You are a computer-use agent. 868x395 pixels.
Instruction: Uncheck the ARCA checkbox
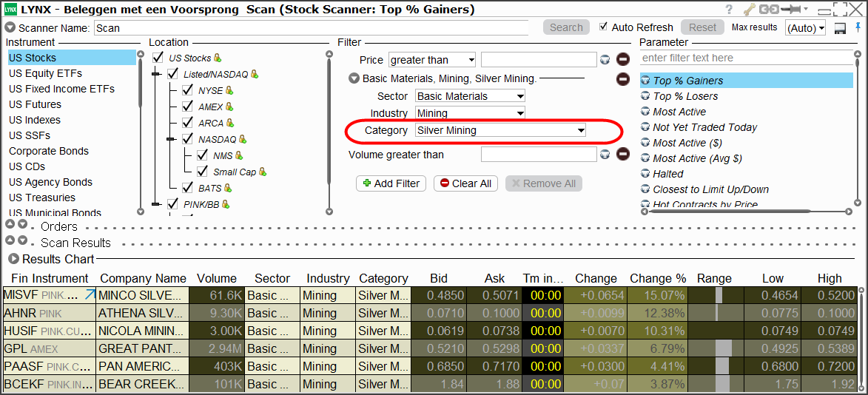pyautogui.click(x=188, y=123)
